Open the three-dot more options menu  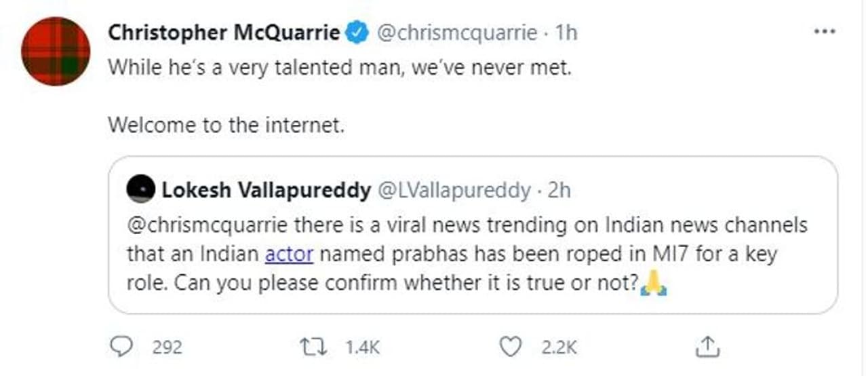(x=824, y=32)
